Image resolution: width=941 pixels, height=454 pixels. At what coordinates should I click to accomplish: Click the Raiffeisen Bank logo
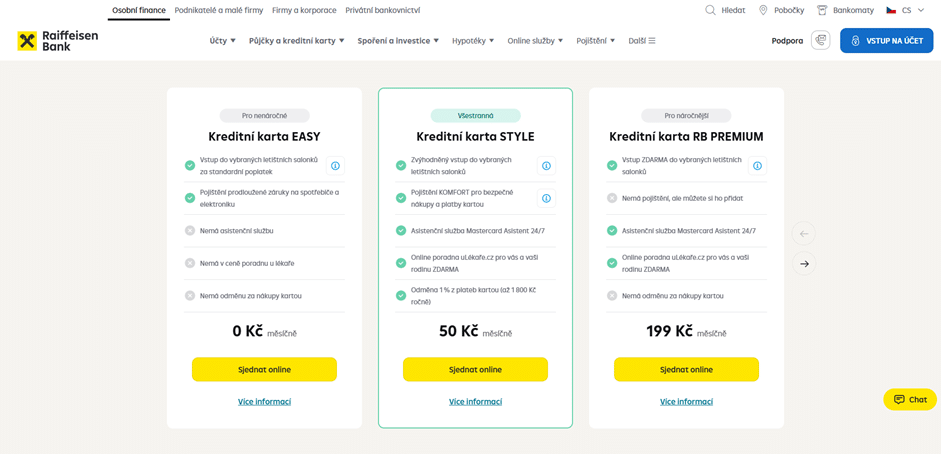tap(57, 41)
